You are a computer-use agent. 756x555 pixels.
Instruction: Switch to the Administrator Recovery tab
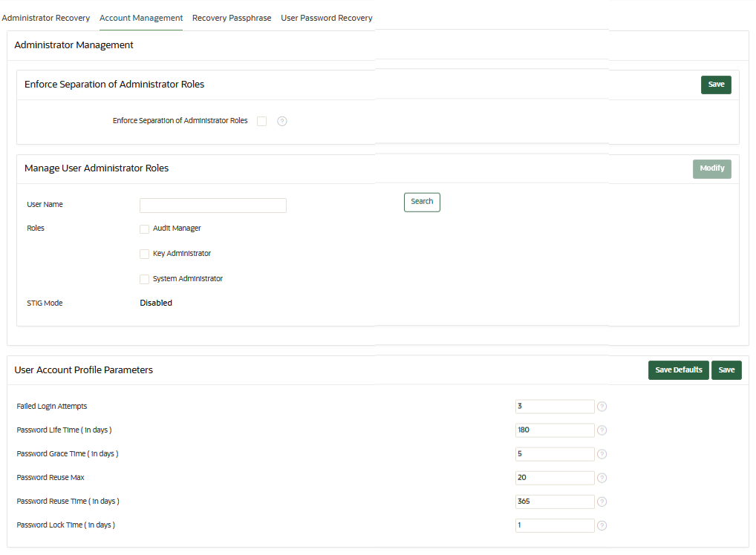coord(45,17)
